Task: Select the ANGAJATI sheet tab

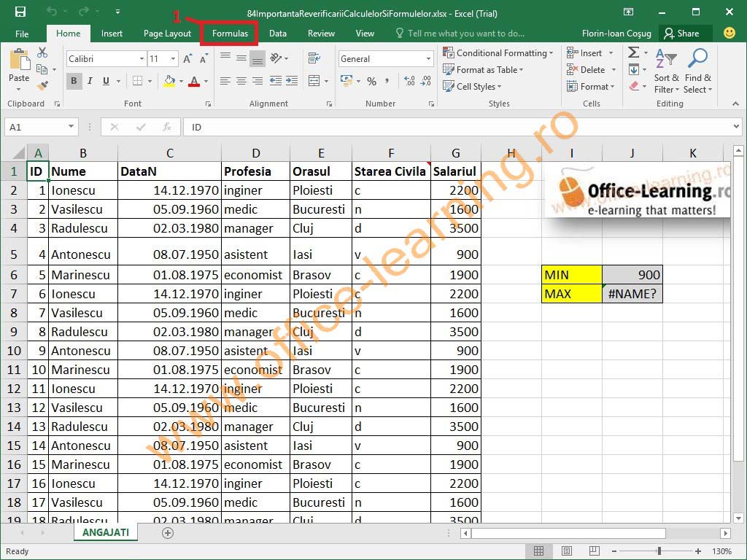Action: click(x=105, y=532)
